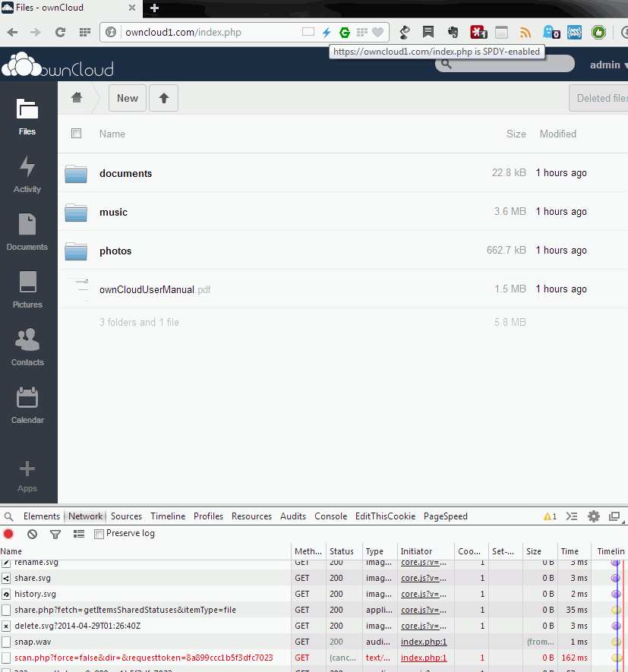Open the Profiles tab
The width and height of the screenshot is (628, 672).
[x=208, y=516]
